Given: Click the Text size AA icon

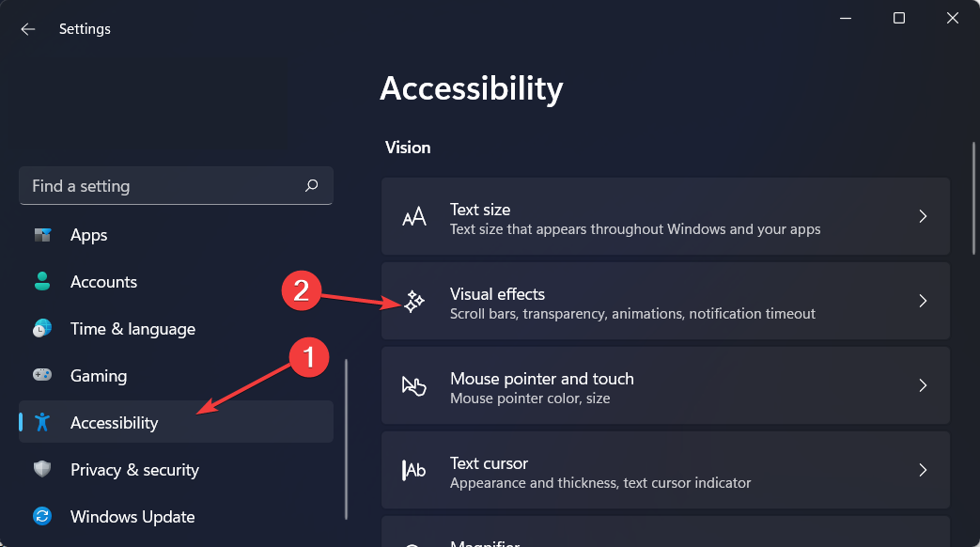Looking at the screenshot, I should [x=414, y=217].
